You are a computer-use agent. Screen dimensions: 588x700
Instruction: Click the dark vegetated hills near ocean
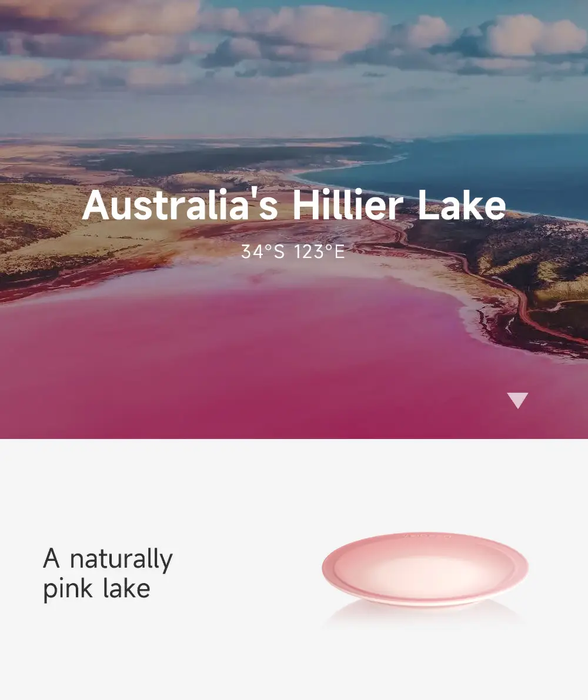[536, 250]
